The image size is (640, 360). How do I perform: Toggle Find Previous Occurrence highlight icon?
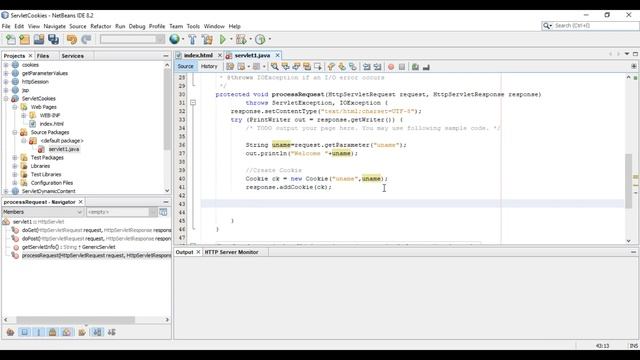tap(285, 67)
